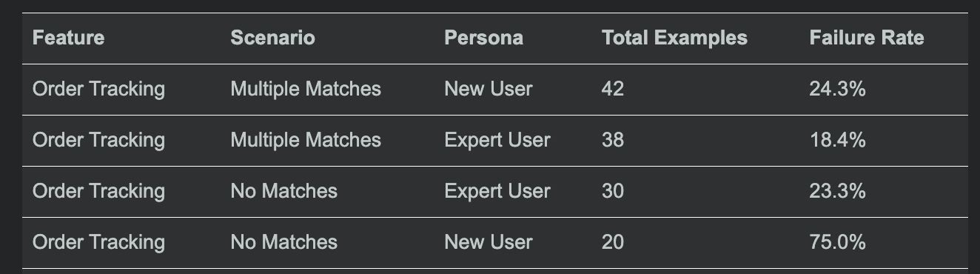Screen dimensions: 980x274
Task: Click the Scenario column header
Action: point(272,38)
